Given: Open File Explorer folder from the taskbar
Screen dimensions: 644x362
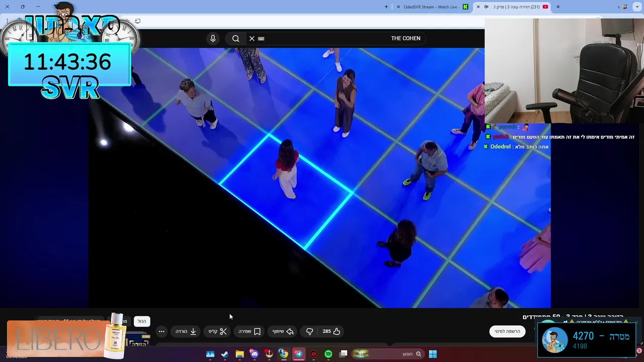Looking at the screenshot, I should pyautogui.click(x=240, y=354).
